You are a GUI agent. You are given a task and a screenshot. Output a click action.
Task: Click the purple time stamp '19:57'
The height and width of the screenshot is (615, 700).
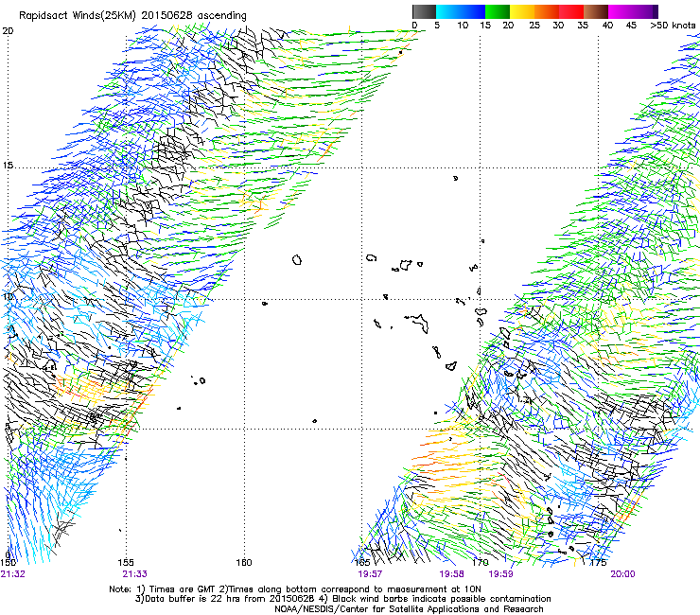pos(370,574)
